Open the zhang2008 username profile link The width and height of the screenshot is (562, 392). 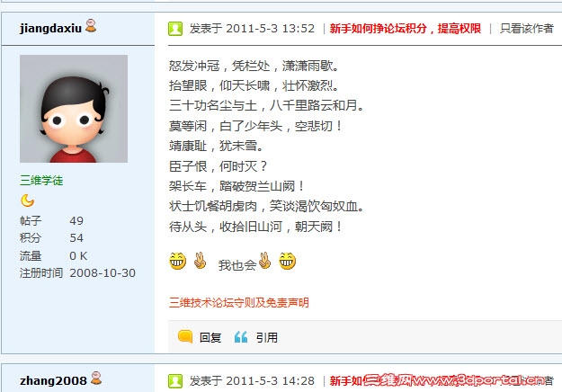(x=53, y=380)
